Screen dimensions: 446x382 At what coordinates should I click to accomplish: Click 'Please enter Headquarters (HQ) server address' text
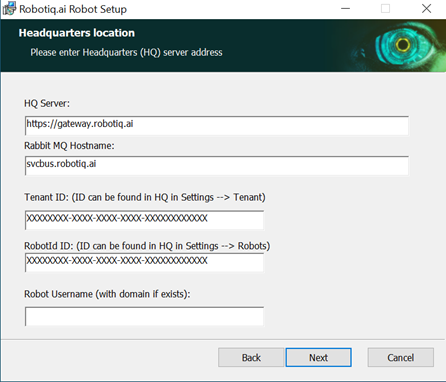pyautogui.click(x=126, y=53)
